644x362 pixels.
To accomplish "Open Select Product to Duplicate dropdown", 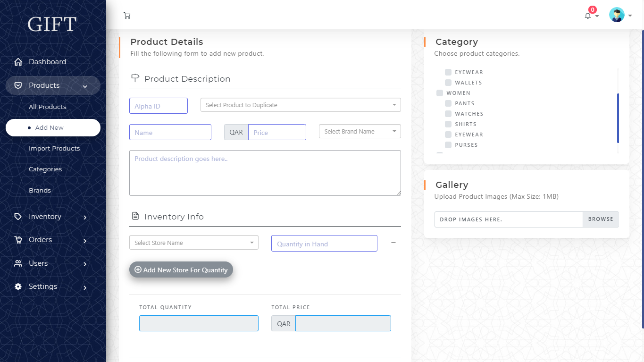I will (x=301, y=105).
